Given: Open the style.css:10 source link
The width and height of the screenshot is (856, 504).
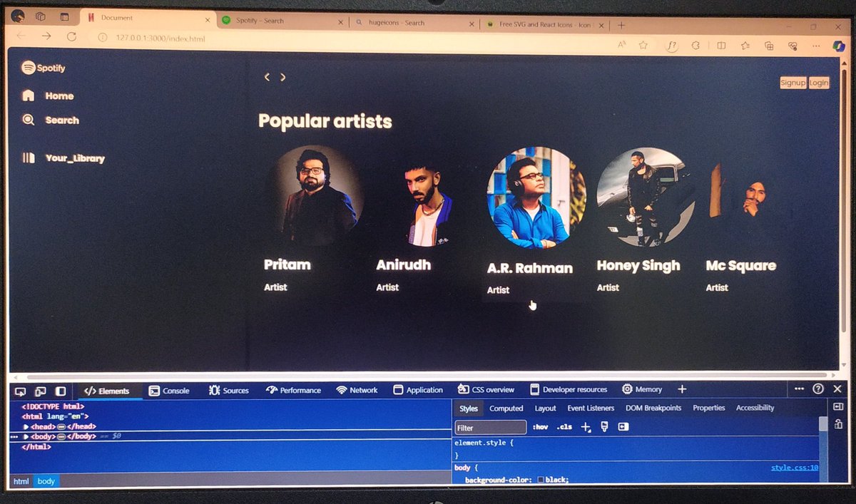Looking at the screenshot, I should pos(795,468).
